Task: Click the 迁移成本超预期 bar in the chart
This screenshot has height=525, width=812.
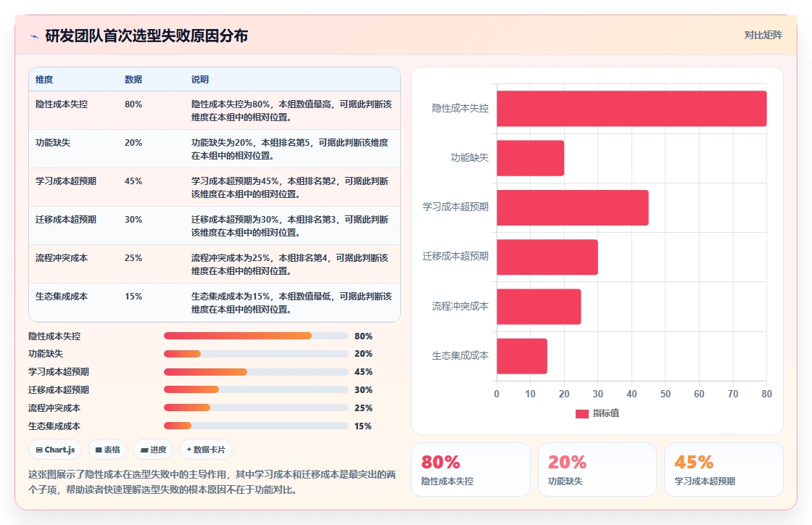Action: tap(547, 257)
